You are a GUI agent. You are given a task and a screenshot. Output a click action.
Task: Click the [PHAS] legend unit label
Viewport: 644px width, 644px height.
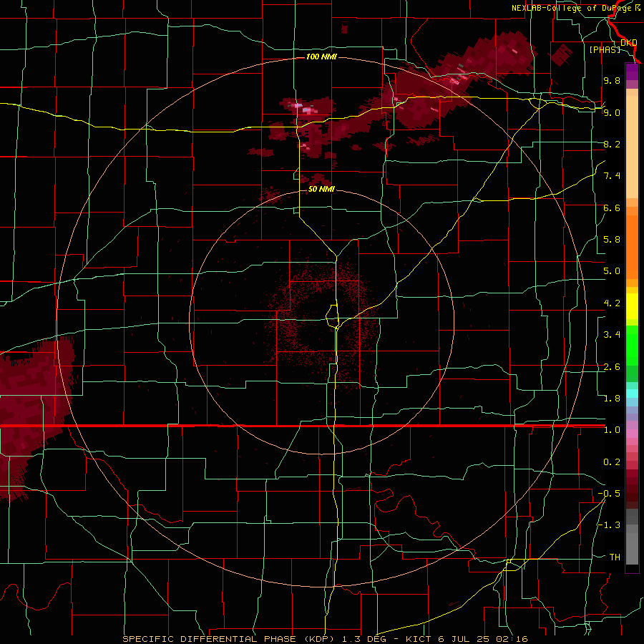605,49
